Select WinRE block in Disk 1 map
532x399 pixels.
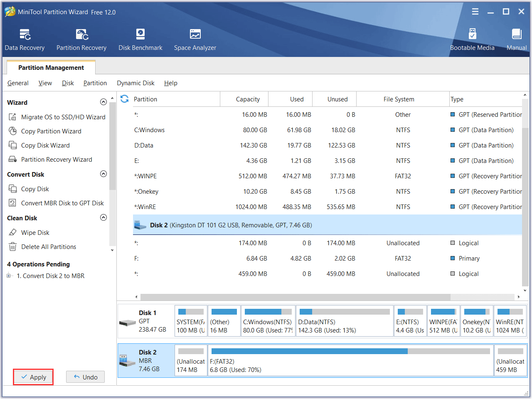(x=510, y=321)
